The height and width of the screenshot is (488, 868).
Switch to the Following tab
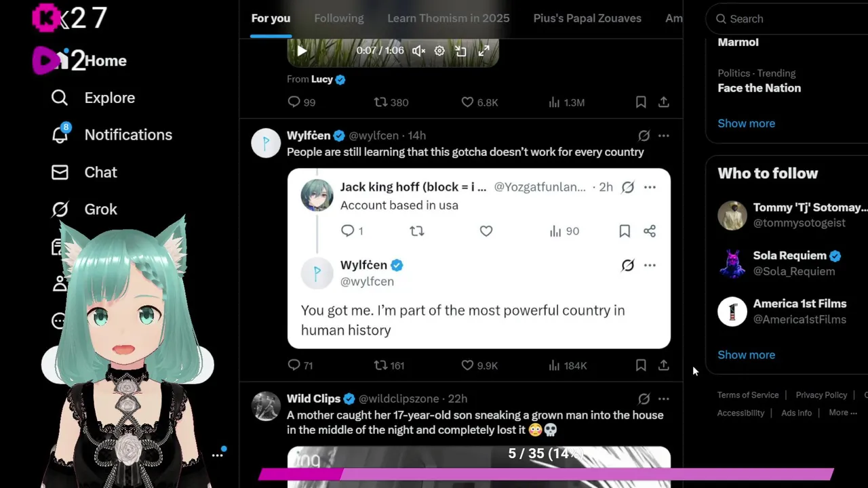(339, 18)
